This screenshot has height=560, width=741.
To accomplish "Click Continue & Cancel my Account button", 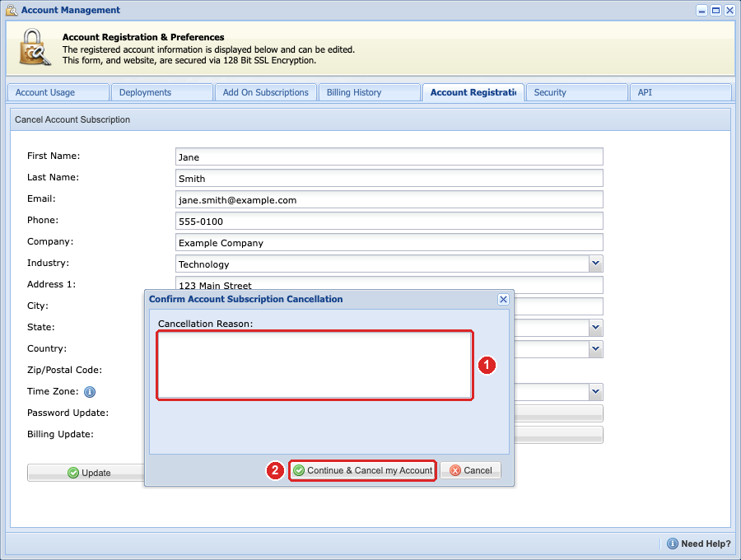I will pos(362,471).
